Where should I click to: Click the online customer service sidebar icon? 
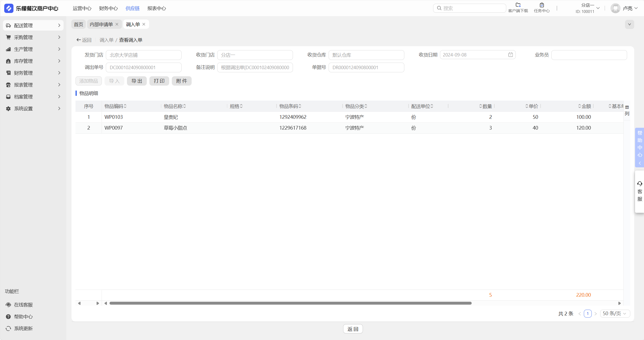pos(8,305)
